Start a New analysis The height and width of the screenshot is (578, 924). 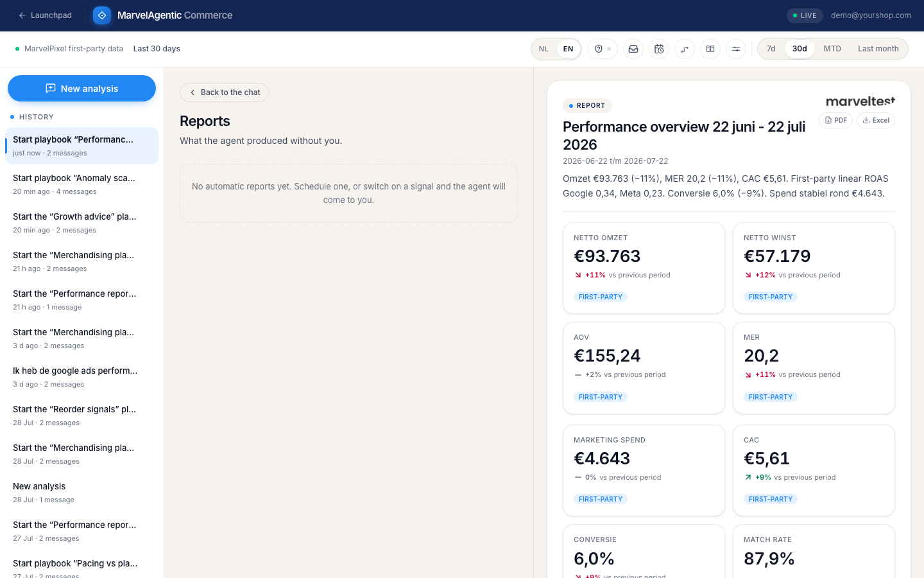point(81,89)
